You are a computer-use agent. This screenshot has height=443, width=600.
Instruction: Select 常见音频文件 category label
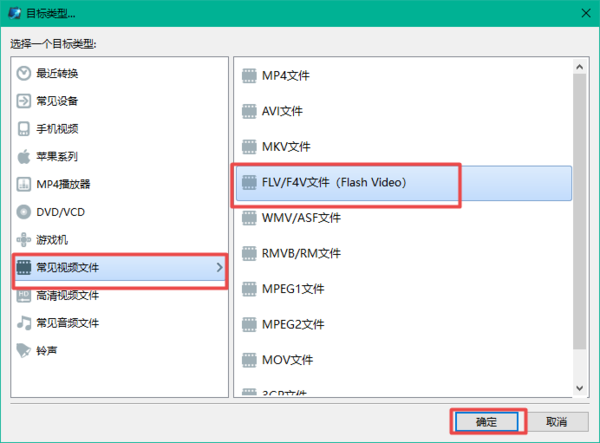[x=67, y=323]
